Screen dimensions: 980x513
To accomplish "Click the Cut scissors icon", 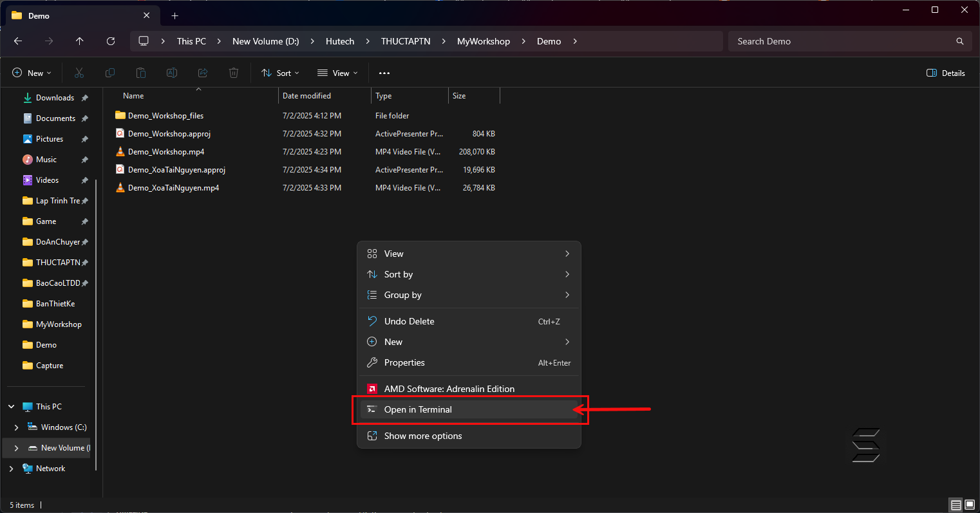I will tap(79, 73).
